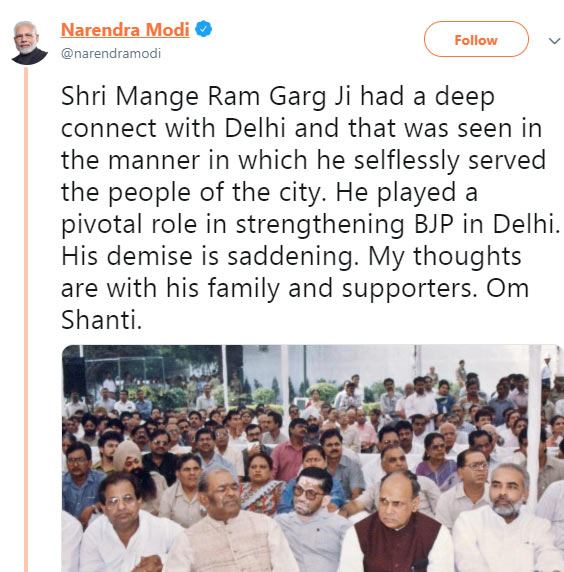Viewport: 564px width, 572px height.
Task: Click the man in maroon vest in photo
Action: tap(398, 522)
